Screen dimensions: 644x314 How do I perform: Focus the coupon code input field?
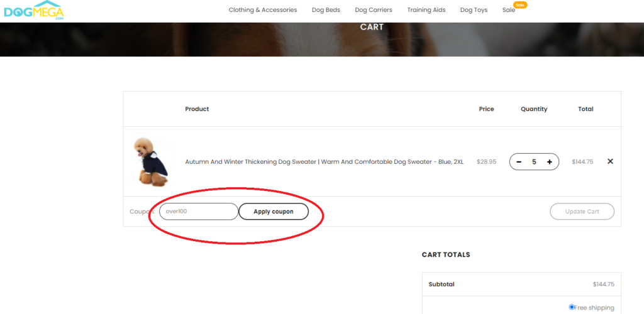click(199, 212)
